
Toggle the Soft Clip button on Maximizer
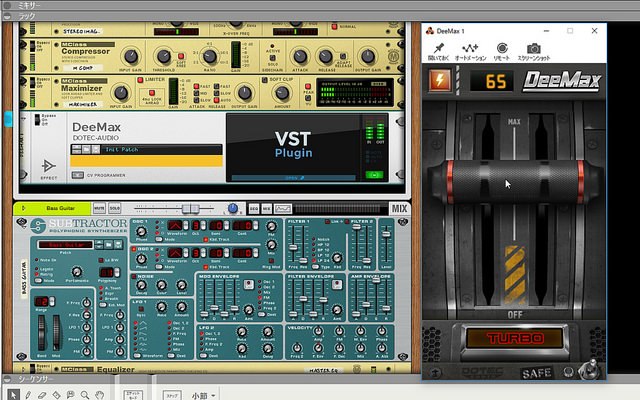click(x=264, y=80)
